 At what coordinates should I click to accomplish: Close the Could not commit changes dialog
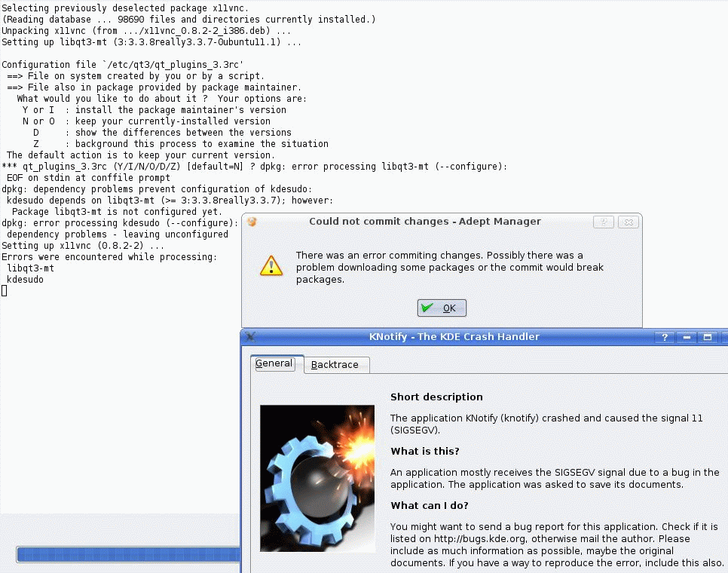629,222
